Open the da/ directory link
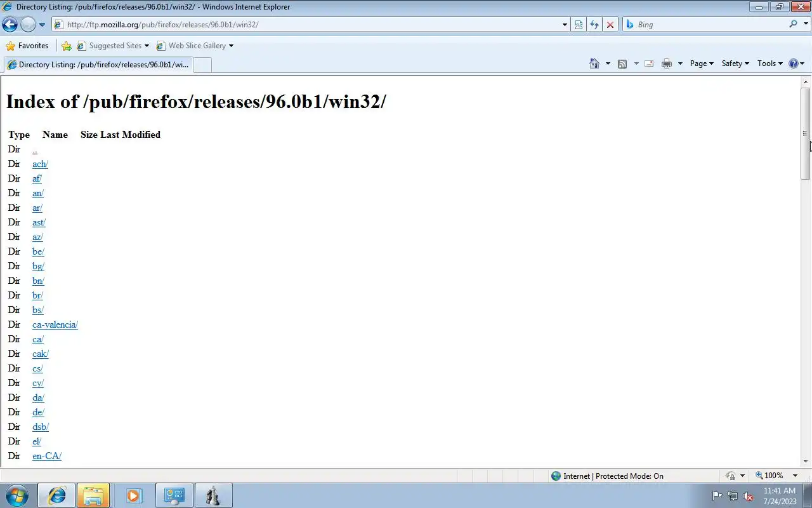This screenshot has width=812, height=508. tap(38, 398)
